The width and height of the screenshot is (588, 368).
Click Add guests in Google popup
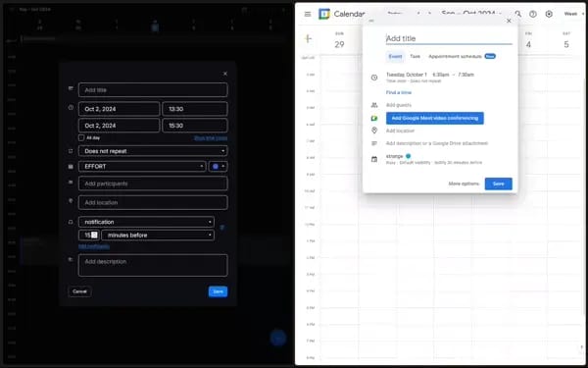pyautogui.click(x=399, y=105)
